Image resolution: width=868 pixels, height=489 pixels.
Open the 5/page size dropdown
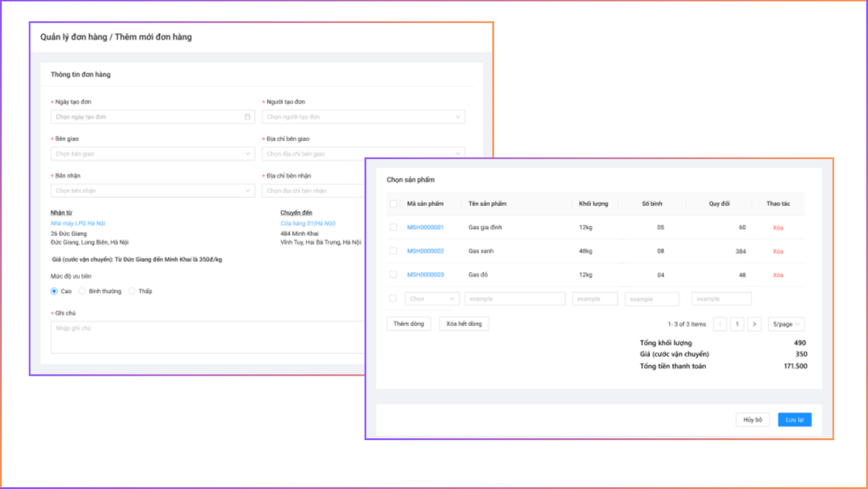coord(786,324)
